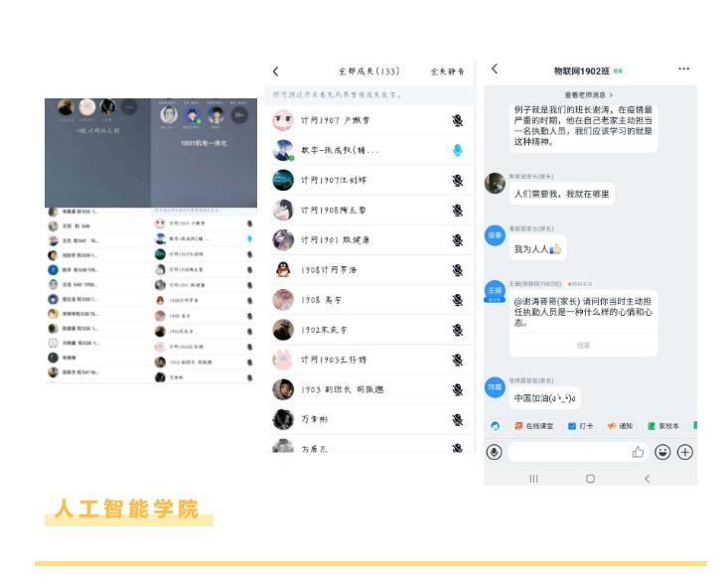Open the 通知 notice shortcut
The image size is (728, 588).
pyautogui.click(x=620, y=426)
